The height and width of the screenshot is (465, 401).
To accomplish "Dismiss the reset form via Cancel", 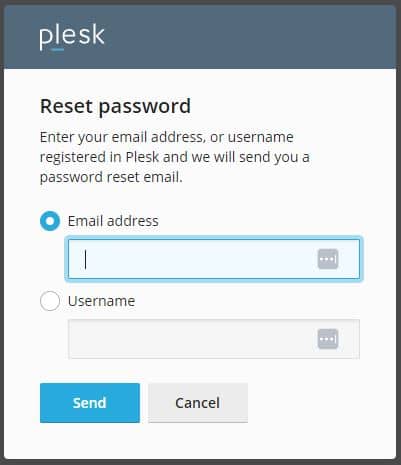I will (x=198, y=403).
